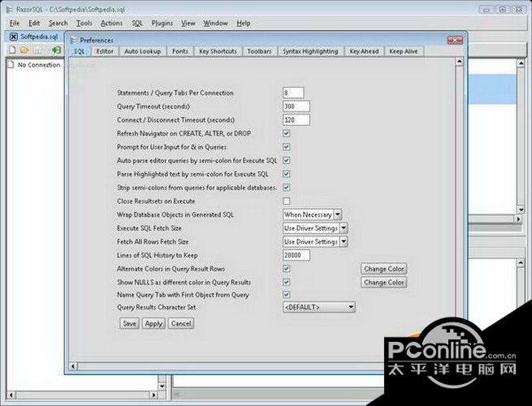The width and height of the screenshot is (532, 406).
Task: Open the Syntax Highlighting tab
Action: [x=310, y=51]
